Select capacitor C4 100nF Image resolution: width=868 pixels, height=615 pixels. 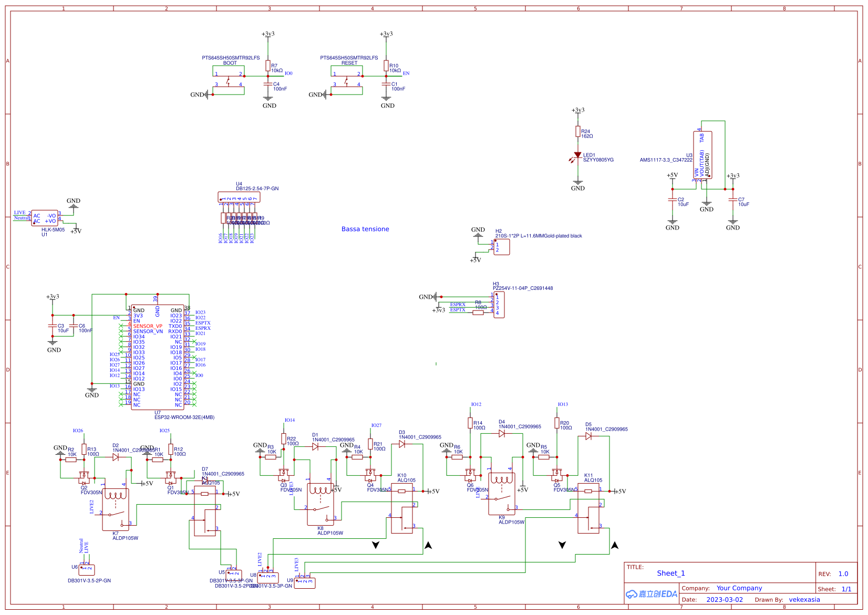point(268,85)
